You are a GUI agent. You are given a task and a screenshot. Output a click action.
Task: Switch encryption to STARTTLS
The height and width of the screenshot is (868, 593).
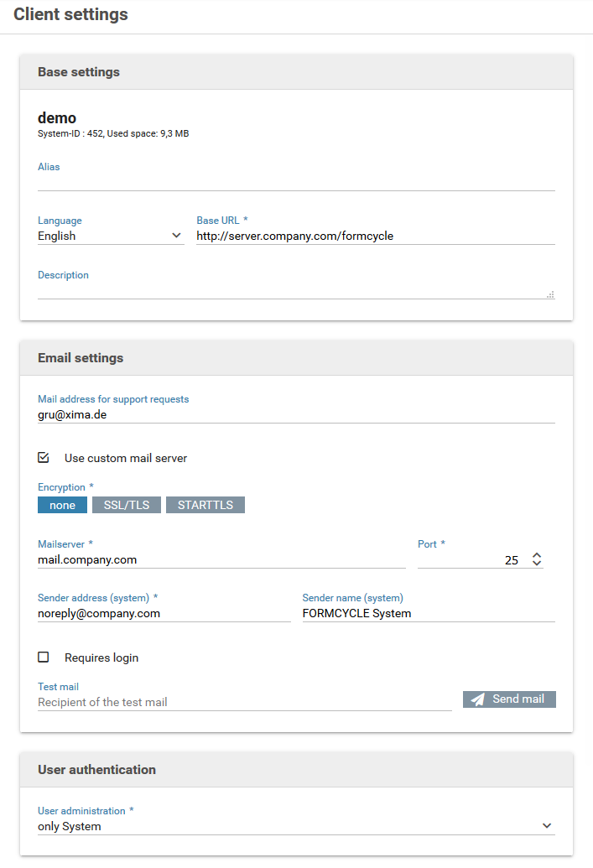click(x=205, y=505)
